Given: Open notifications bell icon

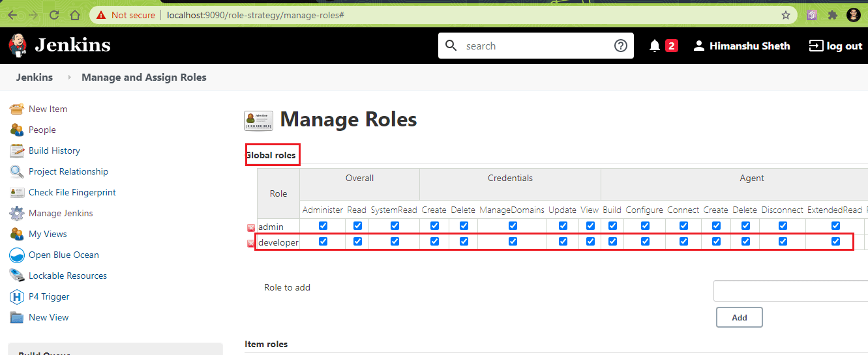Looking at the screenshot, I should pyautogui.click(x=655, y=46).
